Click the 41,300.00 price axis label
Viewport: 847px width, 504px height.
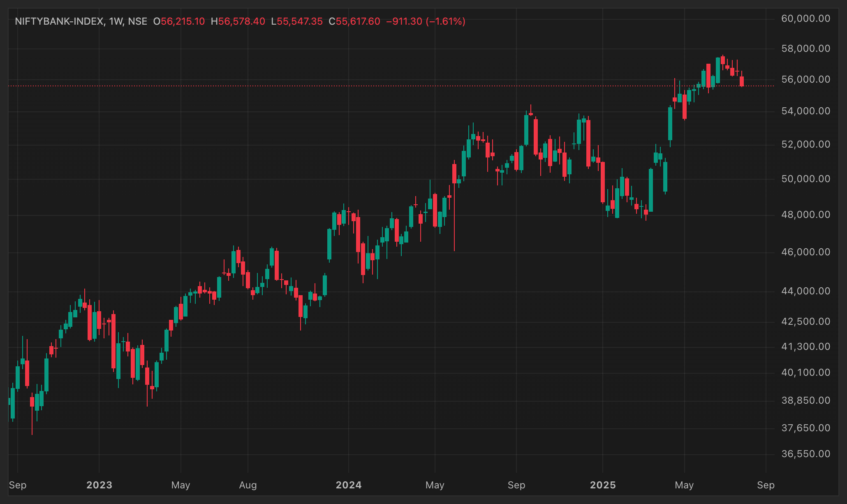coord(805,347)
